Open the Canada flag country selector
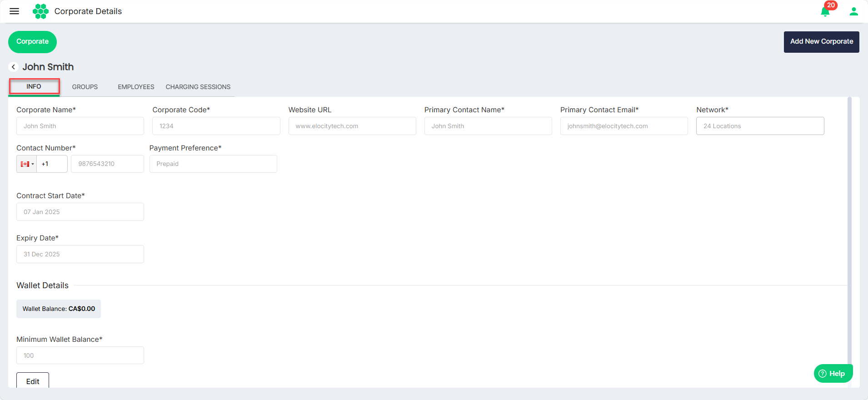Screen dimensions: 868x400 [x=27, y=164]
